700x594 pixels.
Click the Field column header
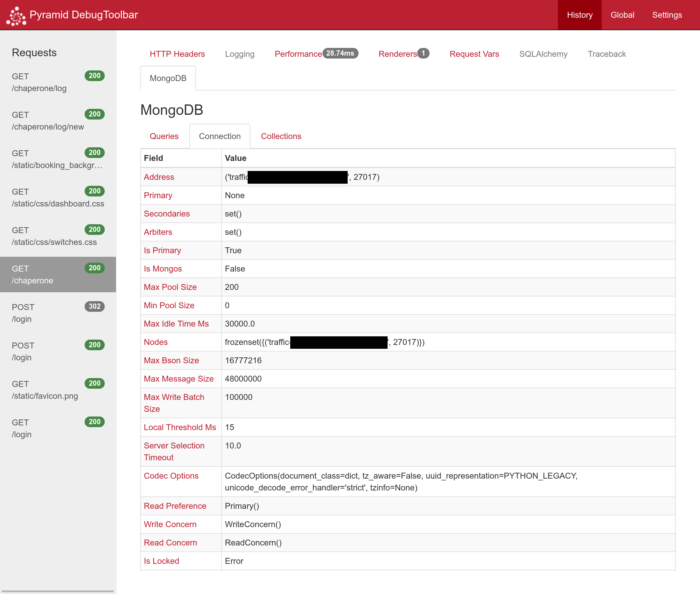click(153, 158)
